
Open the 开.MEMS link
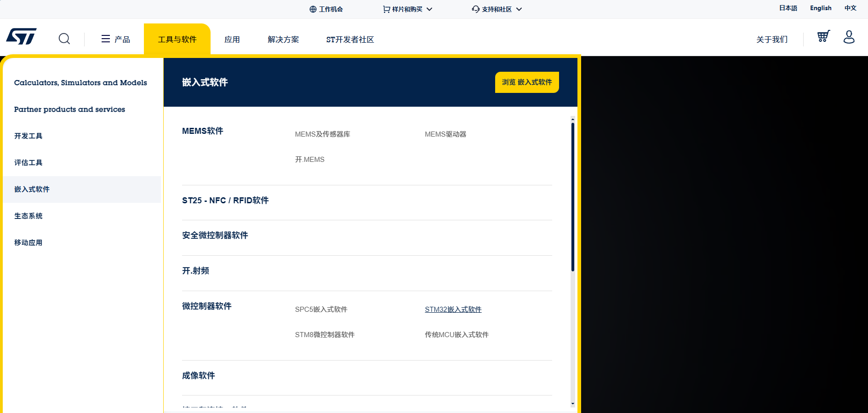pyautogui.click(x=310, y=160)
